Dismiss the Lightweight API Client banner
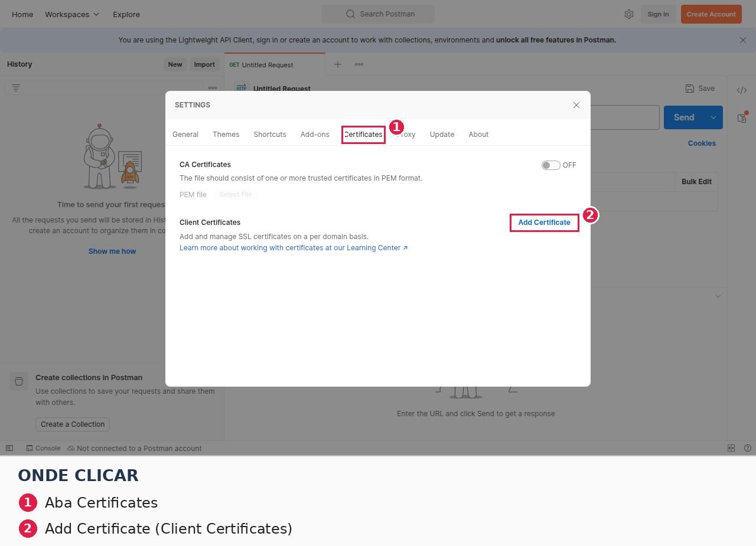 (x=743, y=40)
